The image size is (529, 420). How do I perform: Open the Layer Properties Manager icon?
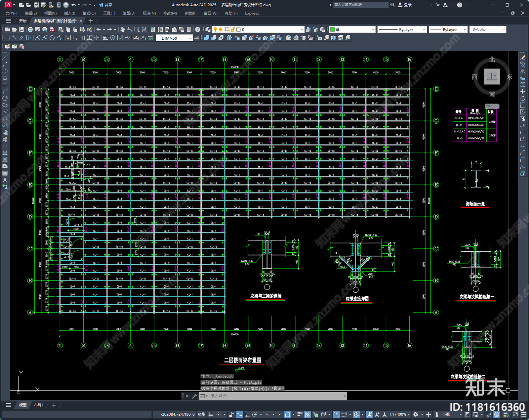point(208,29)
